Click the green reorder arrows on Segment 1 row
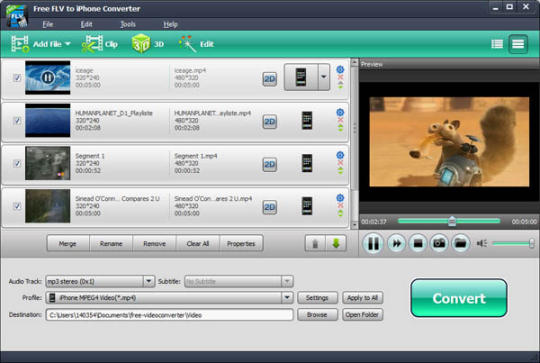 tap(340, 171)
